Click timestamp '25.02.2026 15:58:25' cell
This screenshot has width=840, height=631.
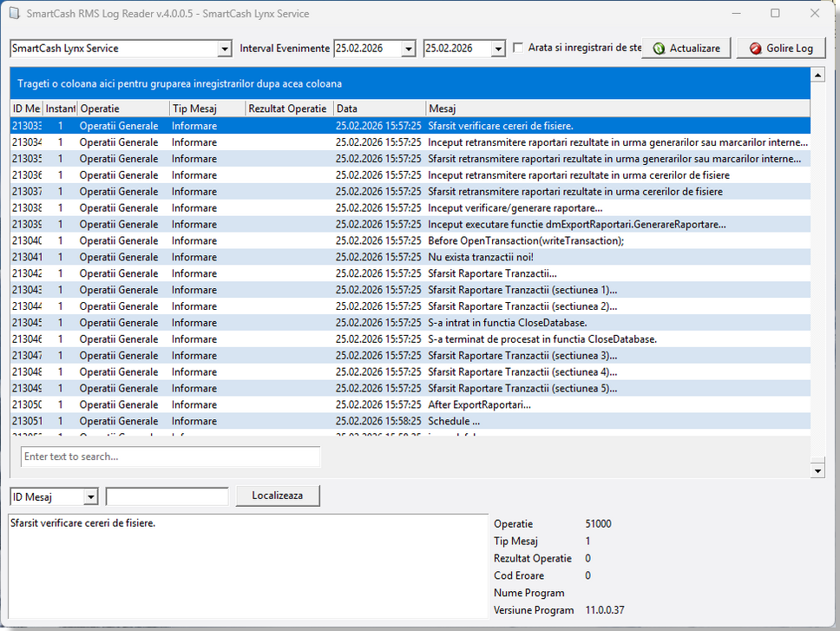(378, 421)
